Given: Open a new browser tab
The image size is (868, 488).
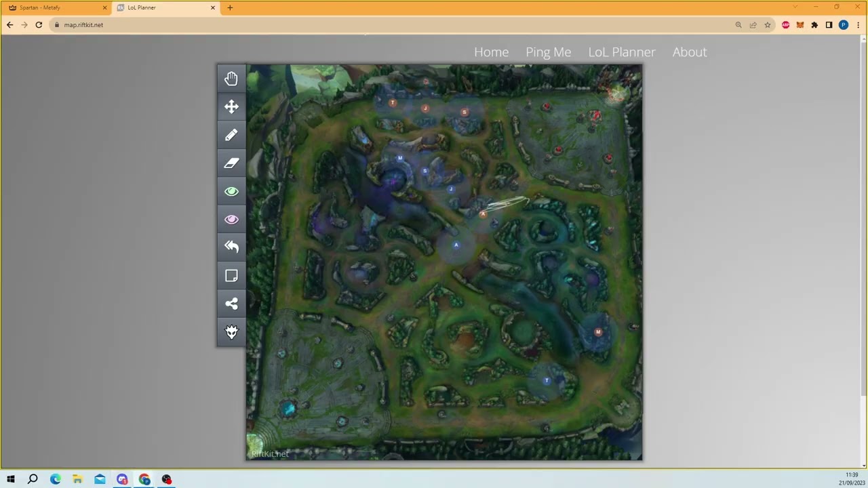Looking at the screenshot, I should (230, 7).
